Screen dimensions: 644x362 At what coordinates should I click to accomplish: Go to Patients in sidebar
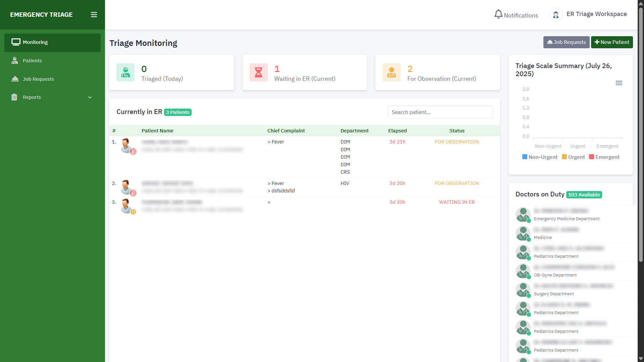[x=32, y=61]
